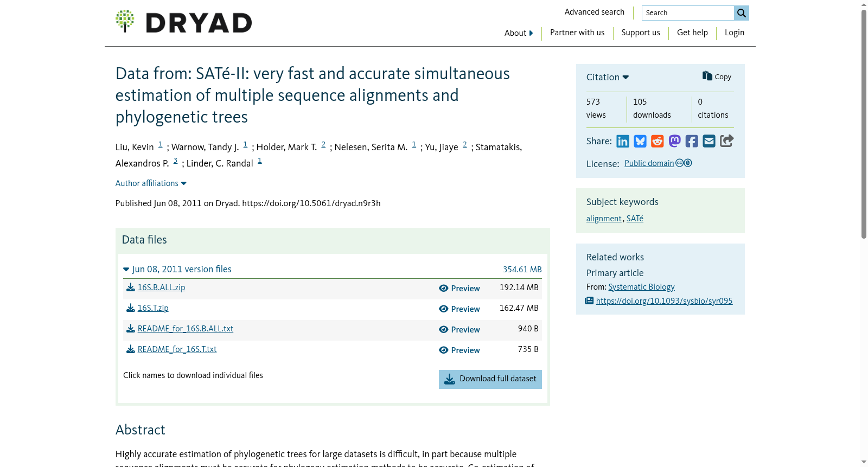This screenshot has height=467, width=868.
Task: Share dataset on Mastodon
Action: 674,142
